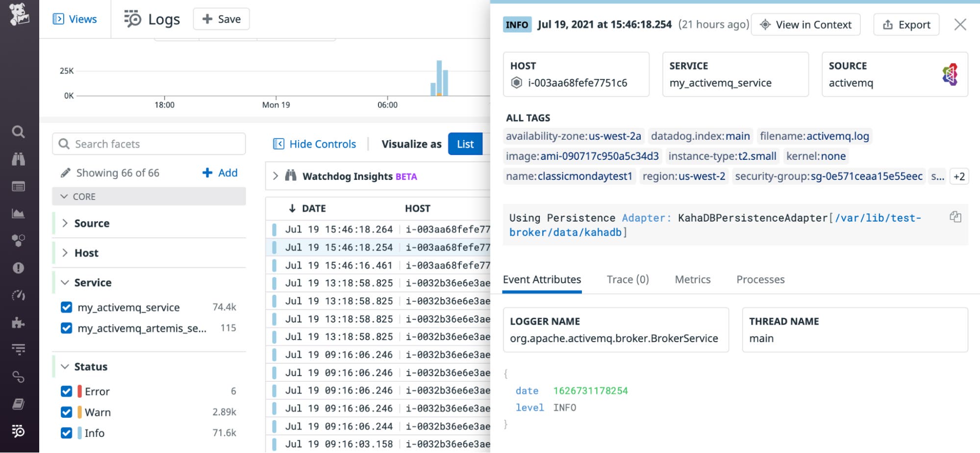Viewport: 980px width, 453px height.
Task: Open the Watchdog binoculars icon in sidebar
Action: (18, 159)
